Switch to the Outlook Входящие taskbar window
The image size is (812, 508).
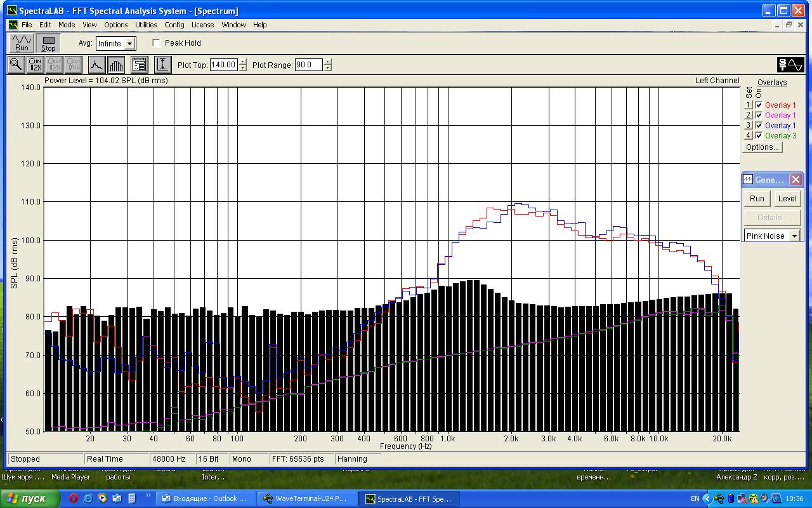205,498
